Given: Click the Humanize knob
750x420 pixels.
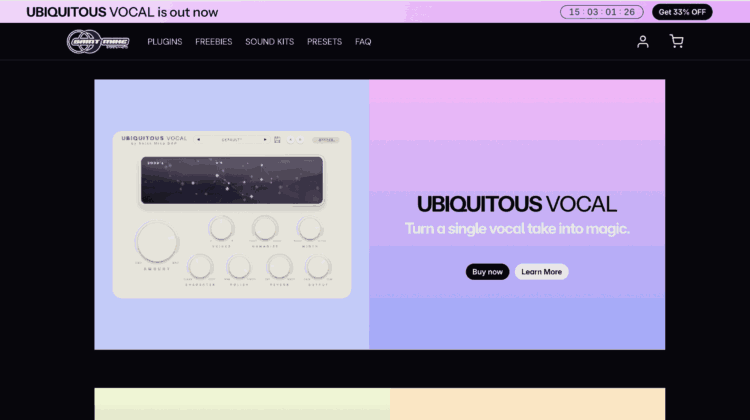Looking at the screenshot, I should tap(265, 228).
